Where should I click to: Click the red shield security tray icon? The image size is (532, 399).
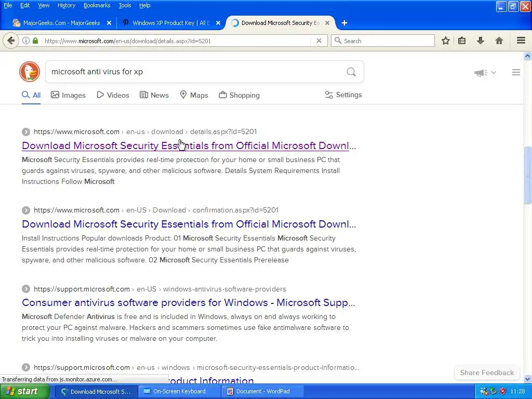click(x=502, y=392)
